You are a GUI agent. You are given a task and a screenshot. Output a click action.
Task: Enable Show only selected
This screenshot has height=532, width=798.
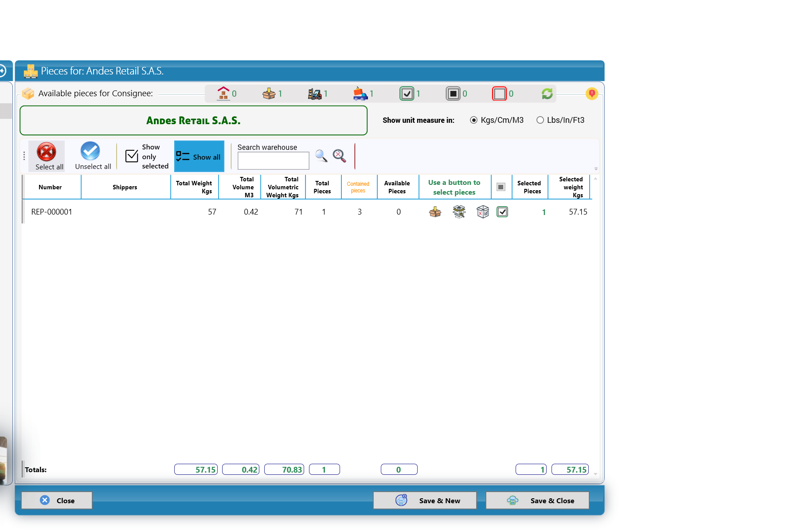(x=147, y=156)
